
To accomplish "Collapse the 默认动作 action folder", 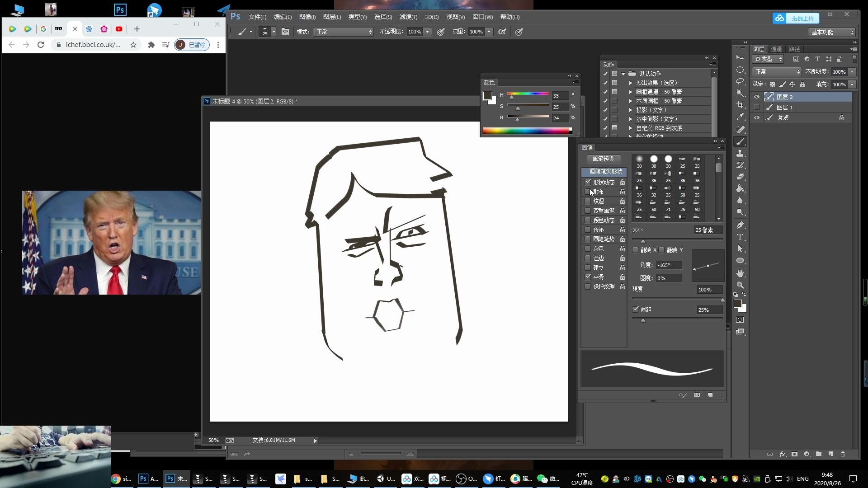I will [x=623, y=74].
